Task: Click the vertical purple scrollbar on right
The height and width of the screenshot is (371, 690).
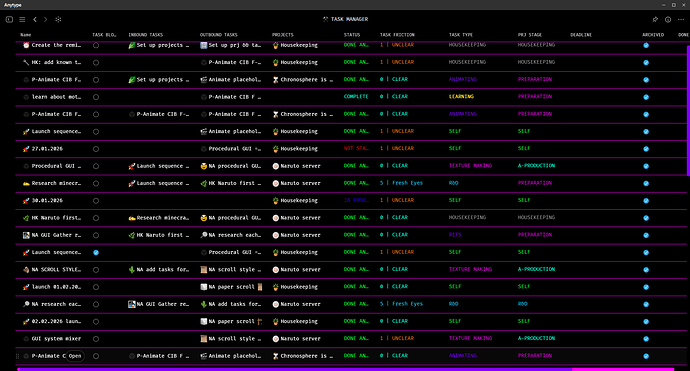Action: click(x=688, y=110)
